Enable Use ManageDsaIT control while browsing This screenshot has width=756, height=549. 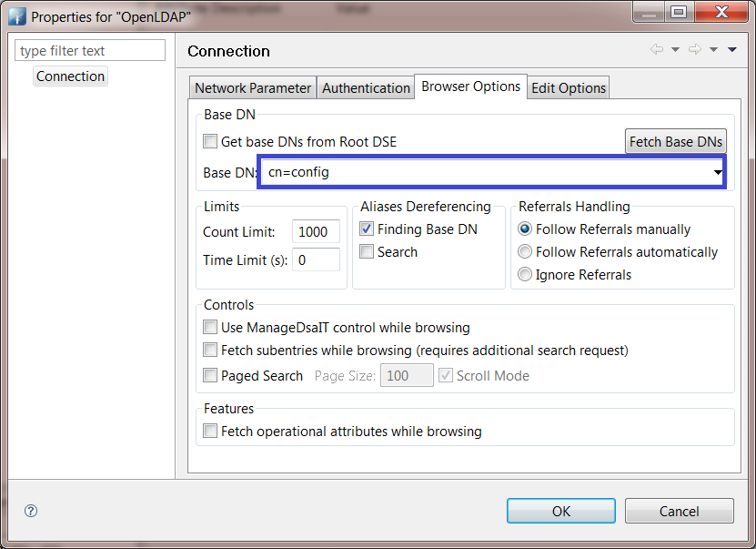pos(210,327)
